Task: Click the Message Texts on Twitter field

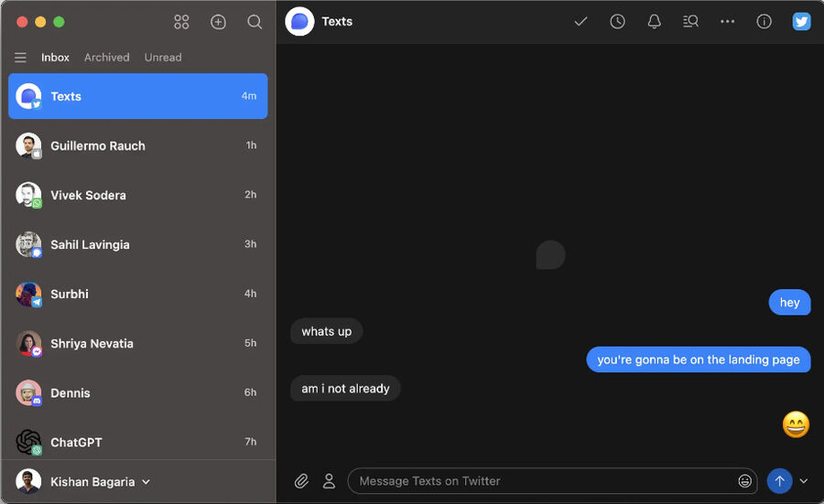Action: coord(540,481)
